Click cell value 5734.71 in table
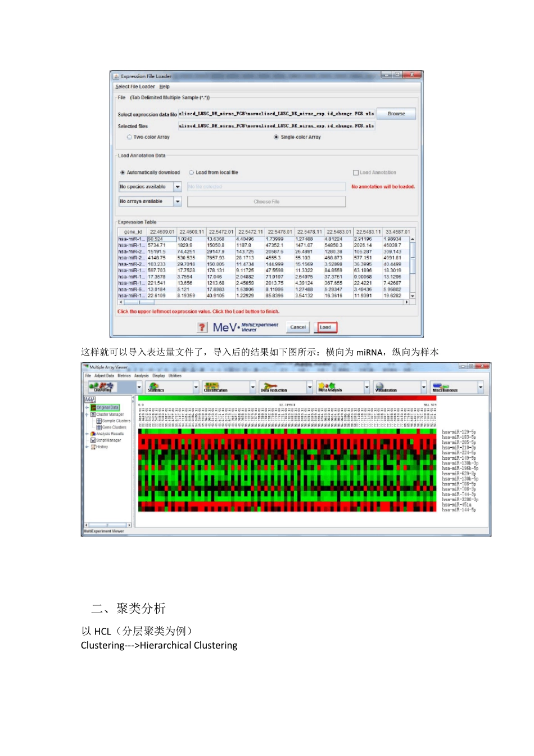 point(161,245)
